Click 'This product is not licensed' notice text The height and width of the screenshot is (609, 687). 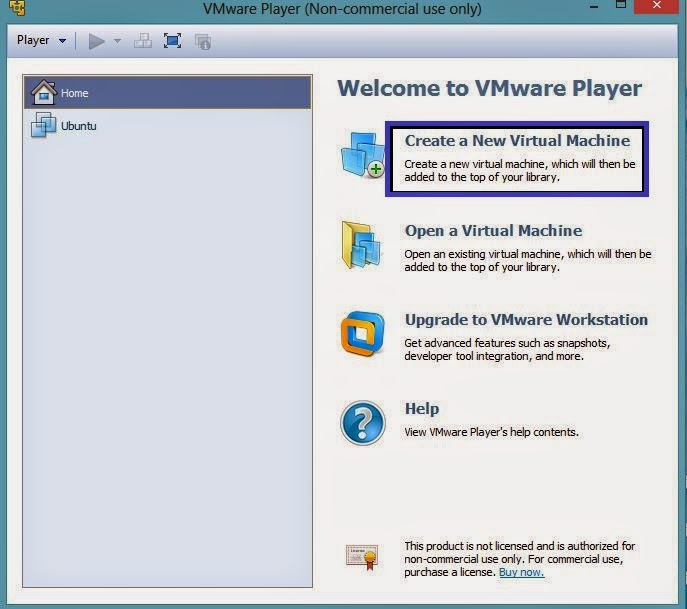pyautogui.click(x=520, y=559)
